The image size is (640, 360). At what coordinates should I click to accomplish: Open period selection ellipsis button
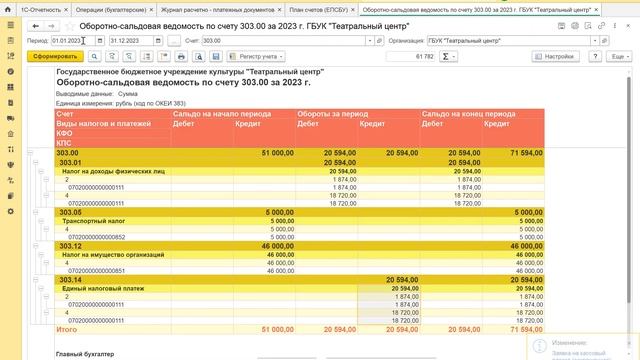[x=174, y=41]
